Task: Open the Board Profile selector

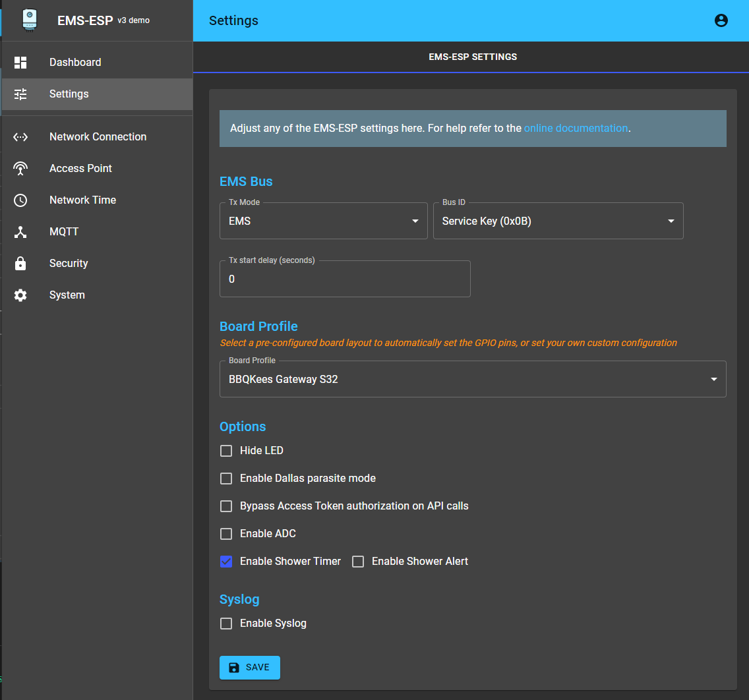Action: click(473, 379)
